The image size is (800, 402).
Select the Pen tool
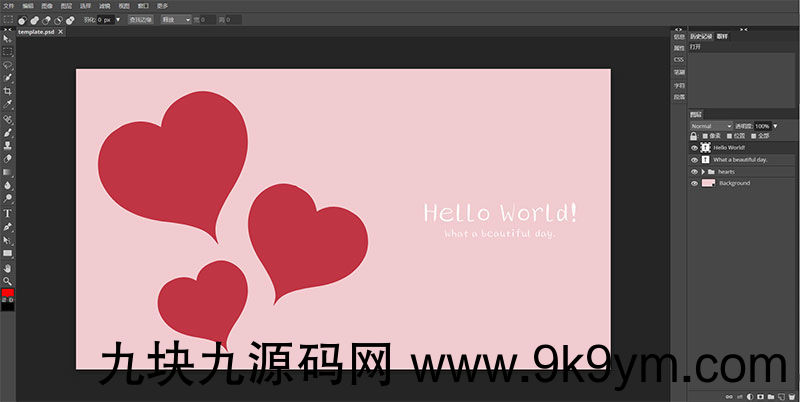7,227
